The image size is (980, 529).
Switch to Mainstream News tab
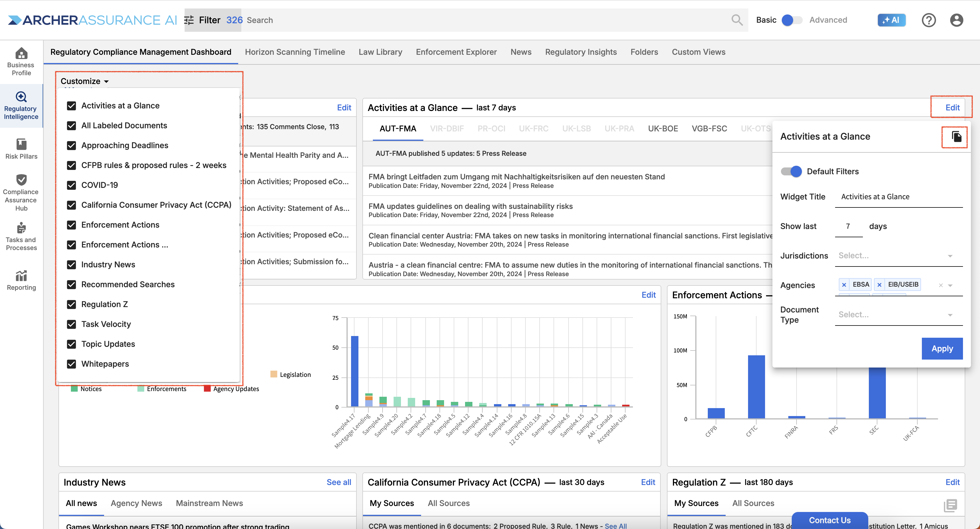point(209,503)
